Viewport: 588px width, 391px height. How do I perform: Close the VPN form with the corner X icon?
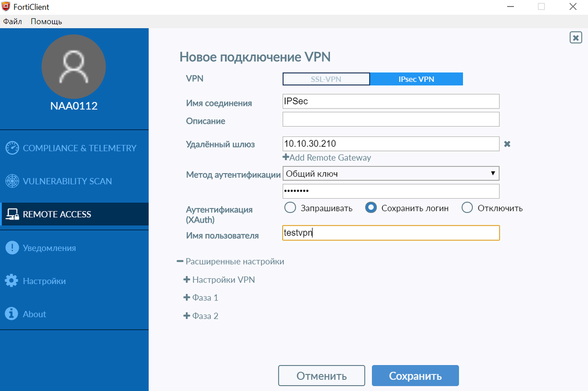575,37
